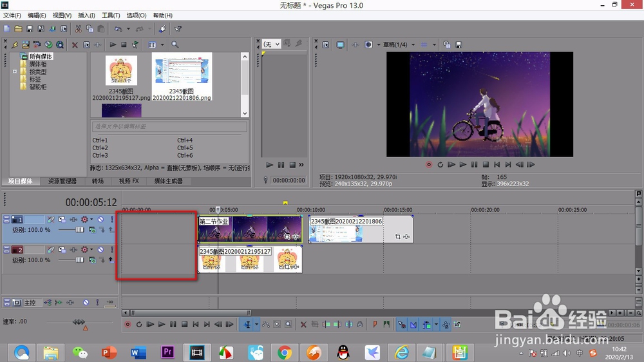Viewport: 644px width, 362px height.
Task: Delete selection using timeline toolbar red X
Action: pyautogui.click(x=303, y=325)
